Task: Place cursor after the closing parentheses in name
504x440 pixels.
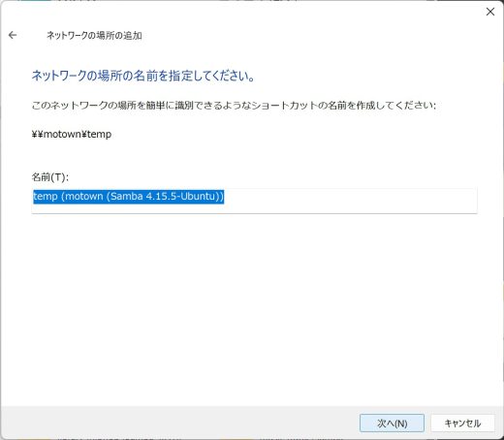Action: point(224,197)
